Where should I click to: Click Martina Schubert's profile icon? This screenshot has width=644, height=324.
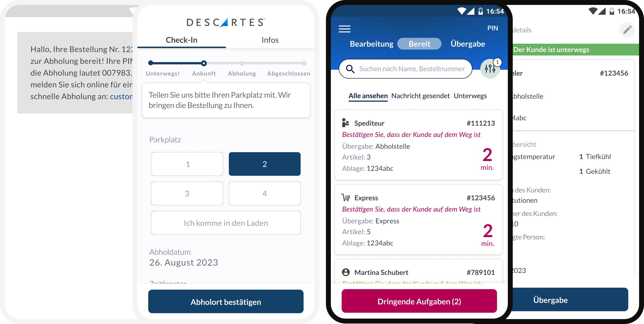click(x=346, y=272)
